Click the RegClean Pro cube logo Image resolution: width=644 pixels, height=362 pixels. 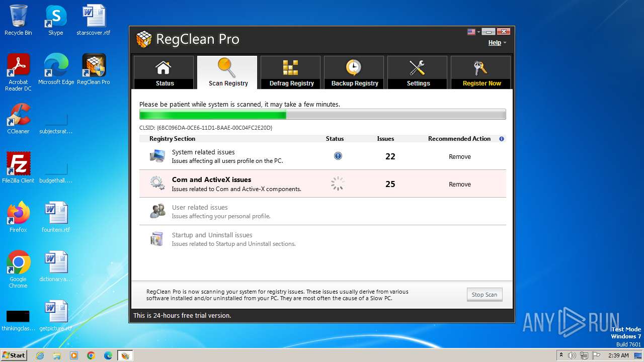tap(144, 39)
